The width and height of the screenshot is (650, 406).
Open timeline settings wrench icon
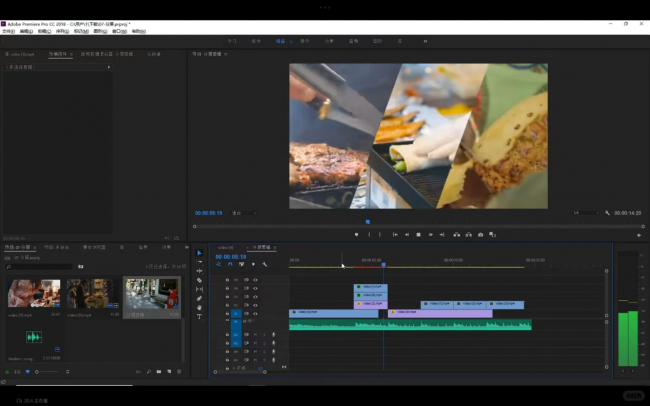click(265, 264)
